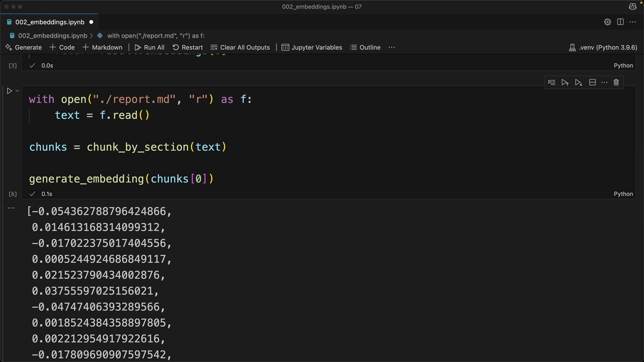
Task: Open notebook settings gear icon
Action: tap(607, 22)
